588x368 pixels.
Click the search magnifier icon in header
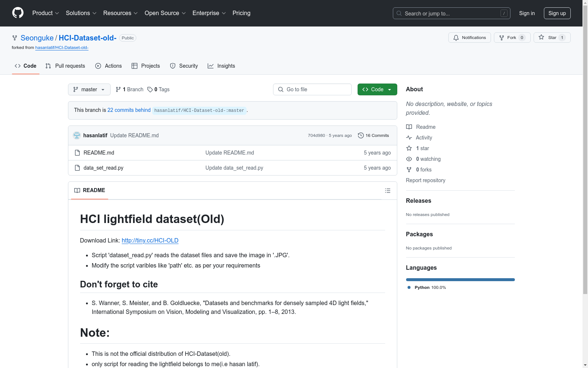(x=399, y=13)
